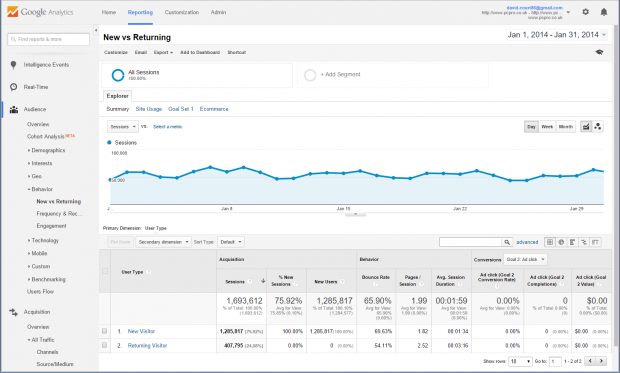Click the Sessions sort descending arrow

pyautogui.click(x=263, y=281)
